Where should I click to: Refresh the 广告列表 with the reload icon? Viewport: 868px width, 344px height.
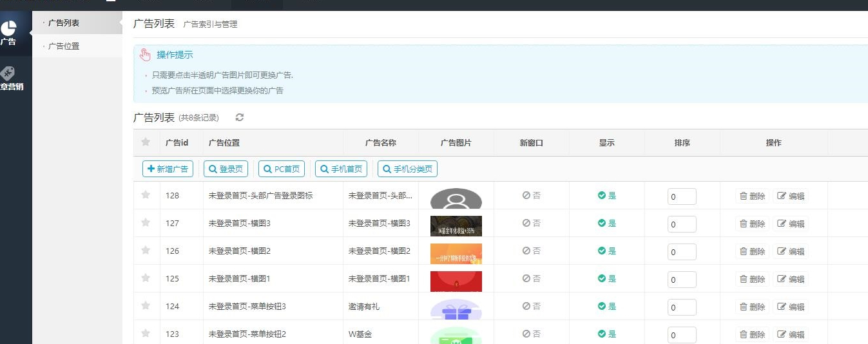240,117
